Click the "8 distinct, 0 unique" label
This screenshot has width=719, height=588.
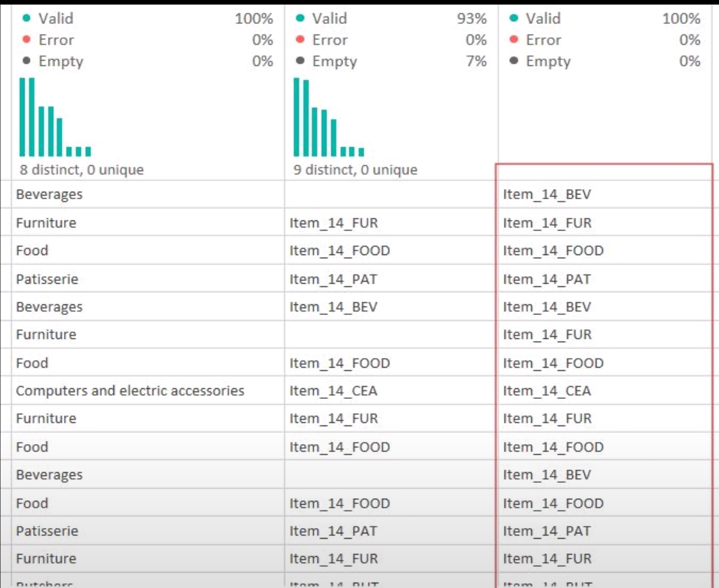pyautogui.click(x=81, y=170)
